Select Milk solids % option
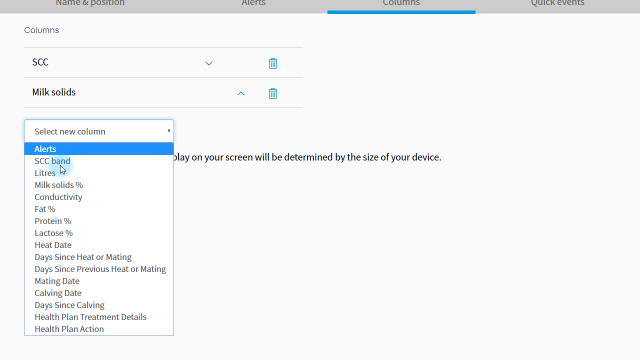Image resolution: width=640 pixels, height=360 pixels. point(99,185)
